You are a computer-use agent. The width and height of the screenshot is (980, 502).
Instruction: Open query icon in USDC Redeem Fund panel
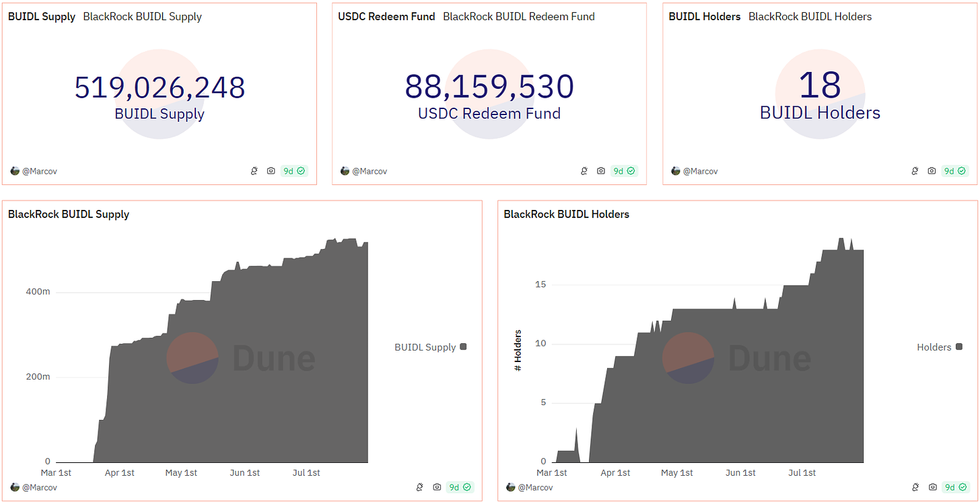coord(584,171)
